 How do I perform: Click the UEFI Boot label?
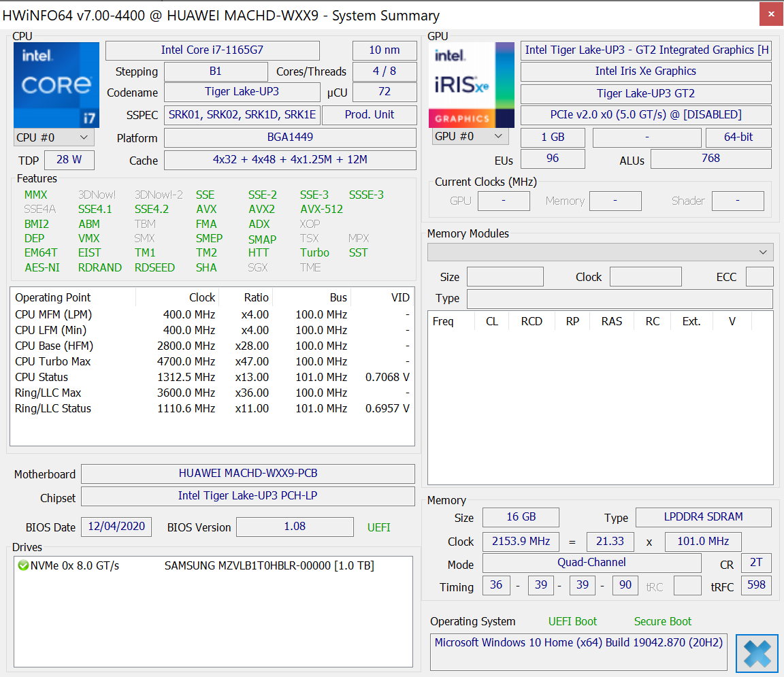point(573,621)
